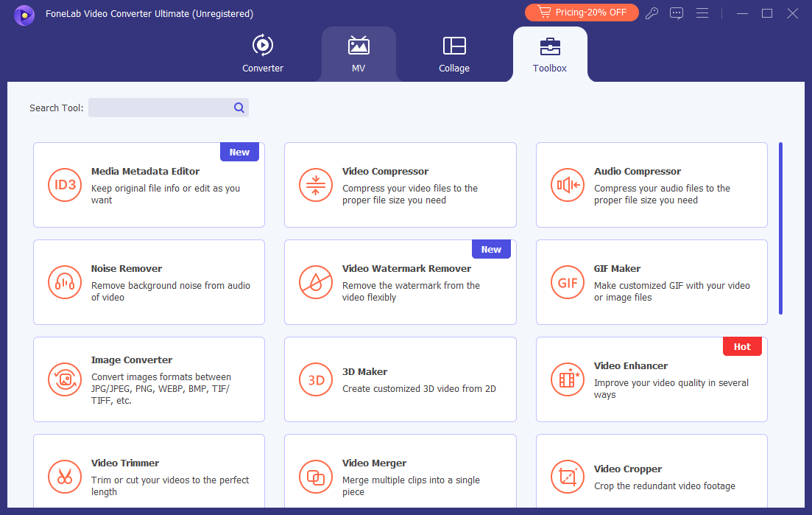
Task: Launch Video Watermark Remover icon
Action: click(315, 282)
